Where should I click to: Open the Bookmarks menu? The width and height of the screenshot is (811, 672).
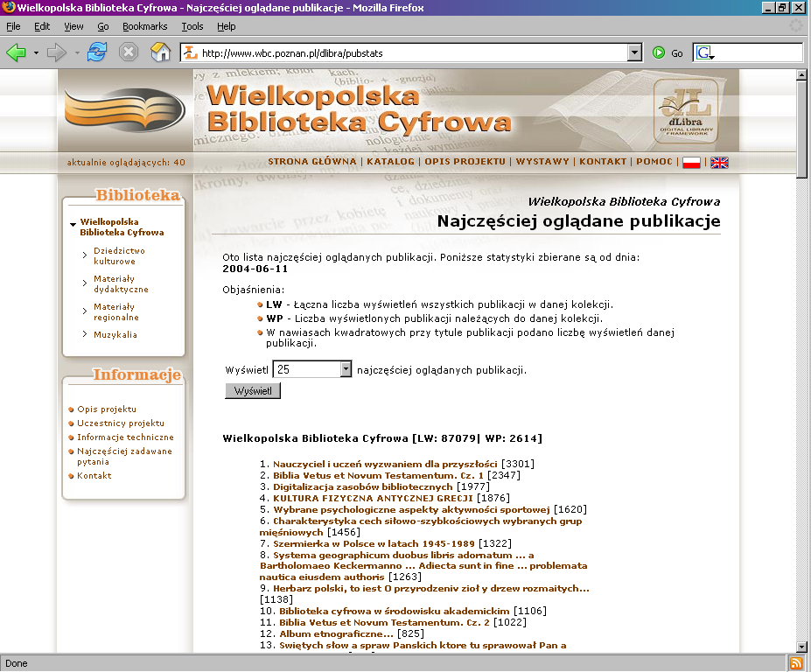click(x=145, y=26)
